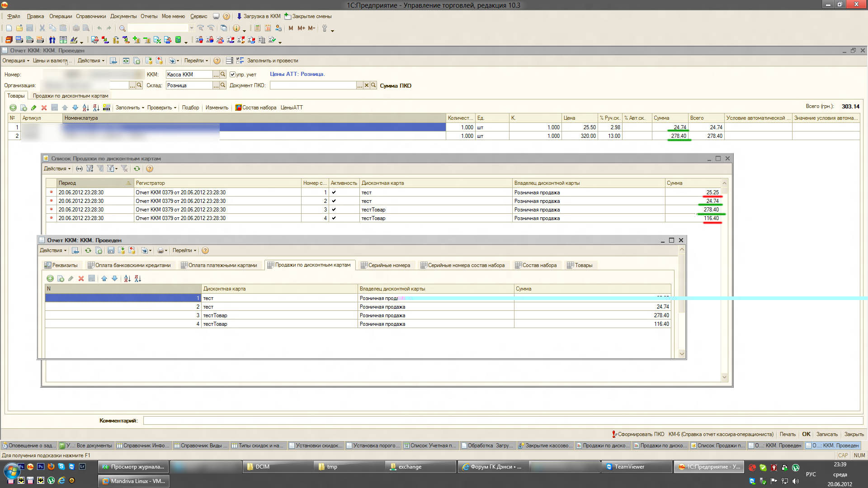Image resolution: width=868 pixels, height=488 pixels.
Task: Click the info/about icon in main toolbar
Action: pos(236,28)
